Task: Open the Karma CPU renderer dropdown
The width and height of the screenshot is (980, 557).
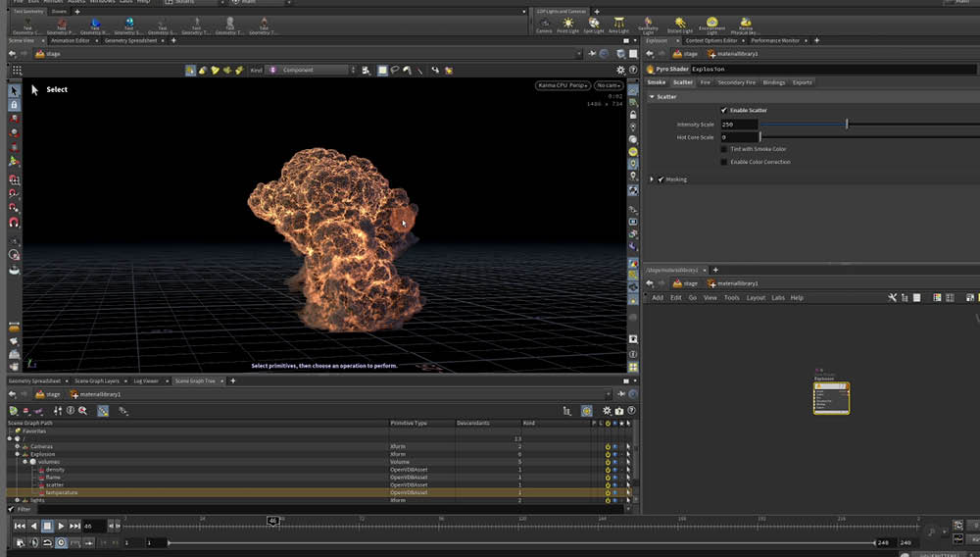Action: tap(563, 86)
